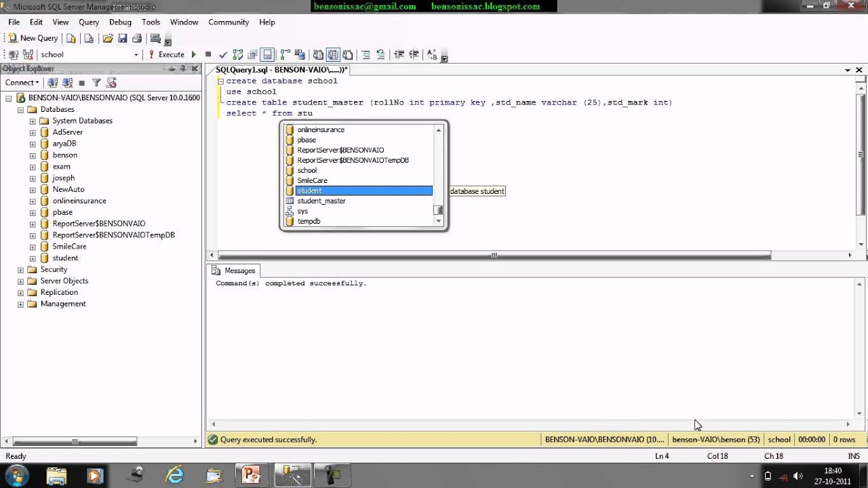Select the Server Objects folder
The height and width of the screenshot is (488, 868).
tap(64, 281)
